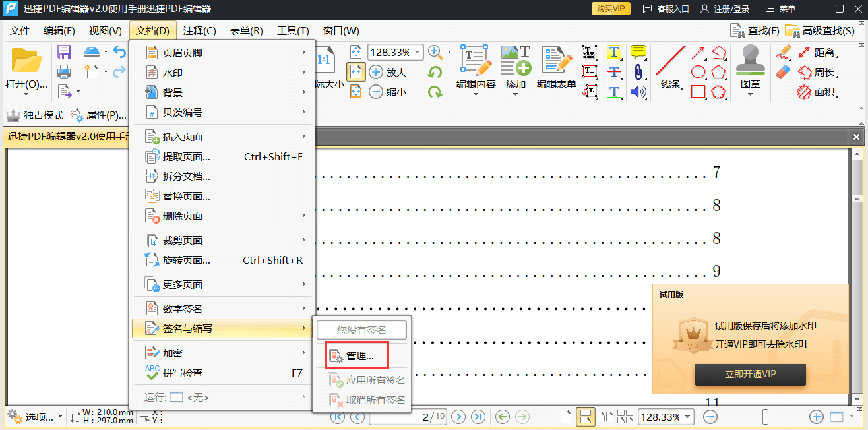
Task: Click the 购买VIP button
Action: pyautogui.click(x=611, y=9)
